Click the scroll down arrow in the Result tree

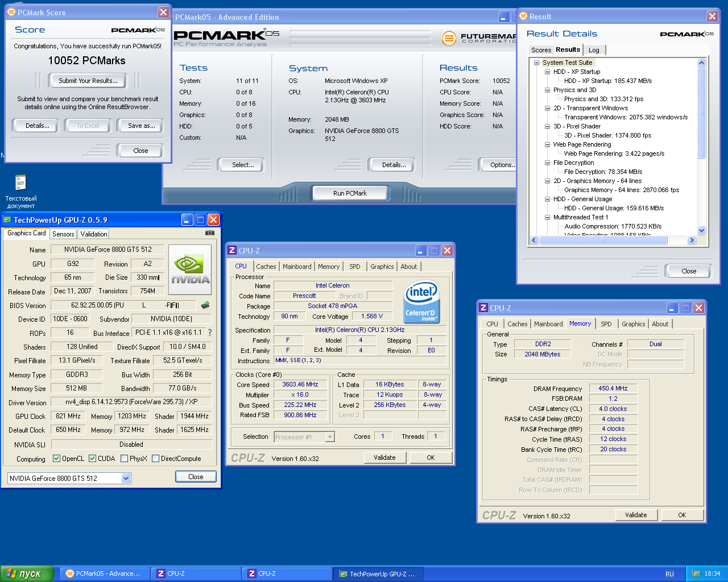tap(701, 230)
